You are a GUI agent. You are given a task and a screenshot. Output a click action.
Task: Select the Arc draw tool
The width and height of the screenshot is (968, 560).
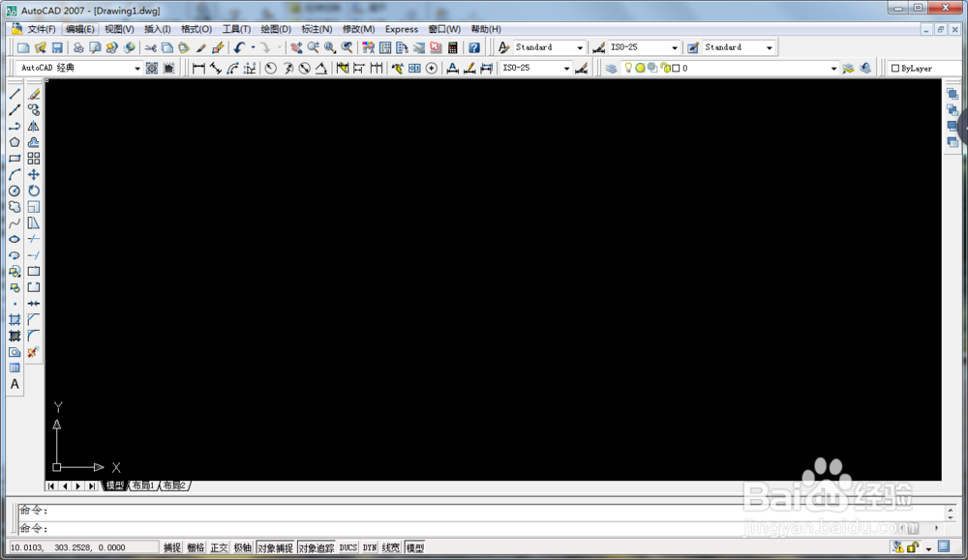pos(15,174)
